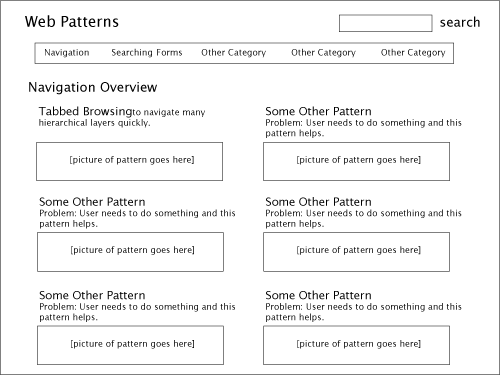Select the middle Other Category tab
This screenshot has height=375, width=500.
coord(323,53)
